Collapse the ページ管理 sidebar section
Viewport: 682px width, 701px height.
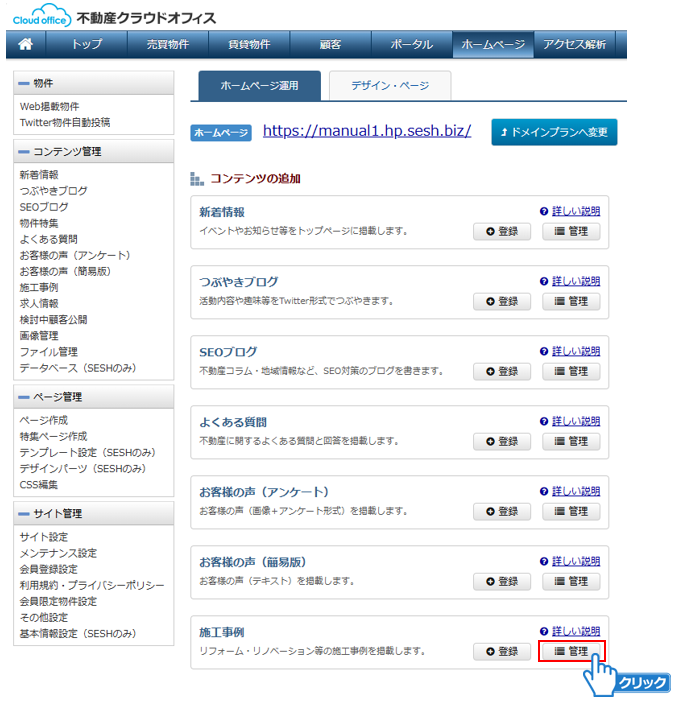(24, 397)
